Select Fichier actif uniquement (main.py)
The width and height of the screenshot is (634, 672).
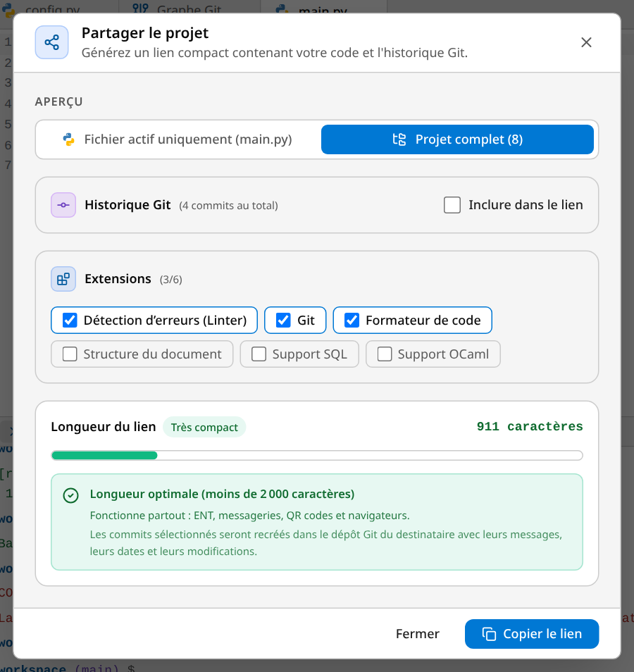pos(178,139)
